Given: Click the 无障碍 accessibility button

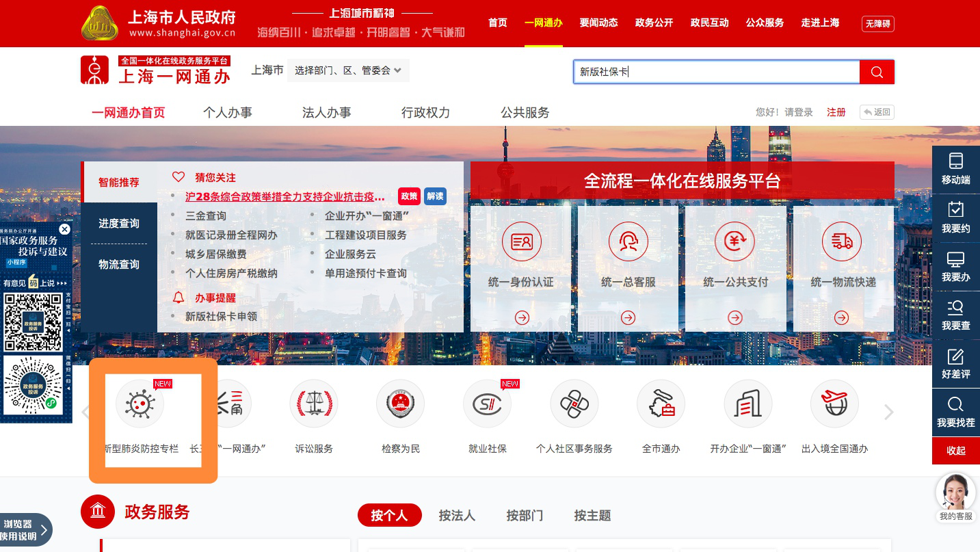Looking at the screenshot, I should pyautogui.click(x=878, y=23).
